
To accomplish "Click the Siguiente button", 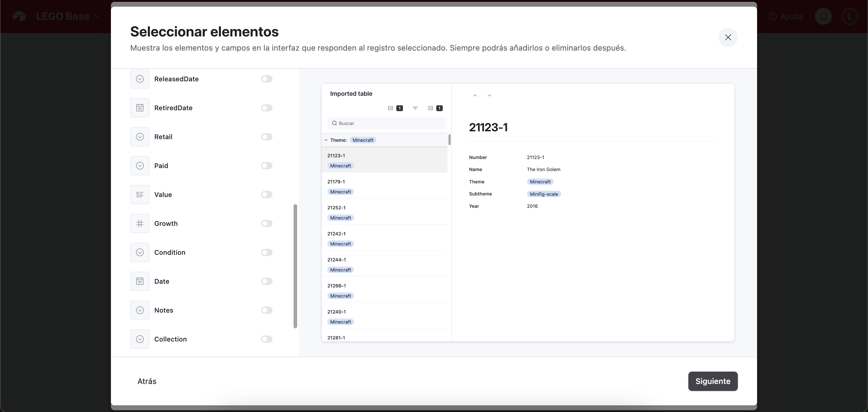I will [713, 381].
